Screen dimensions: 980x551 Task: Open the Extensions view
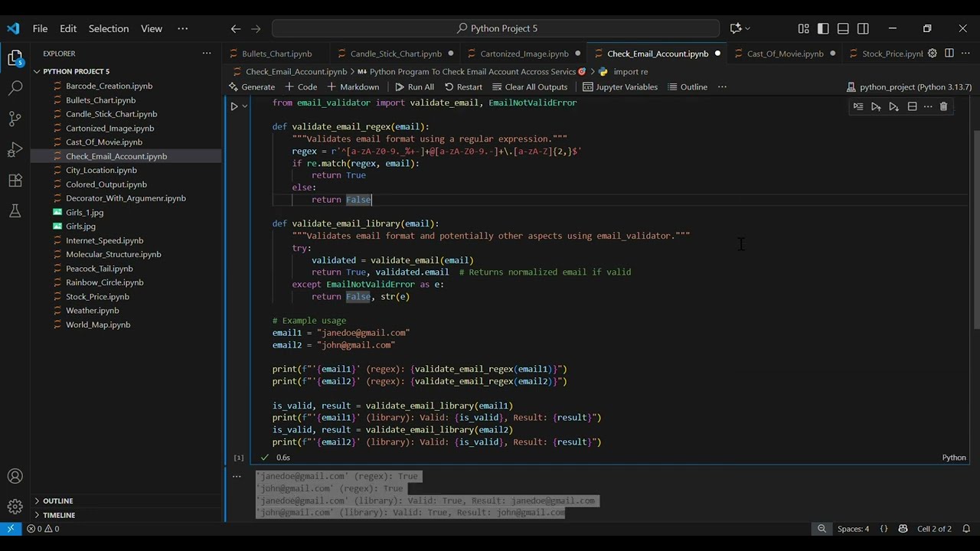point(15,181)
